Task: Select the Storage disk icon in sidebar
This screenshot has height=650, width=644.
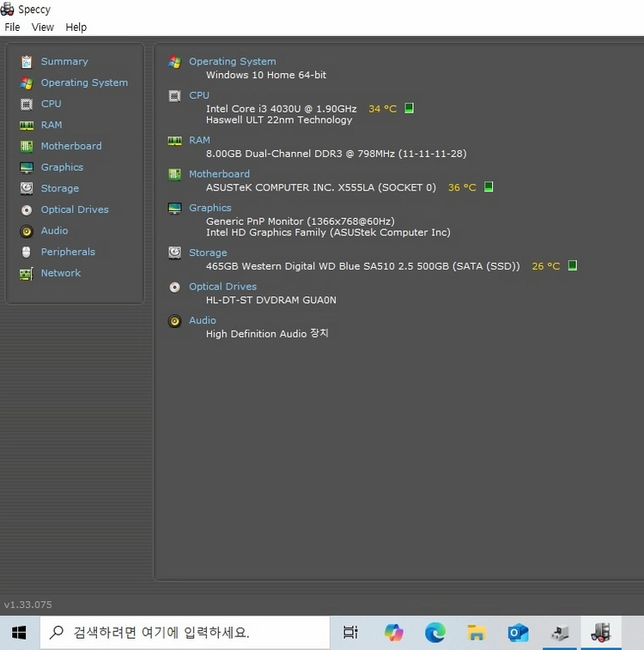Action: [27, 189]
